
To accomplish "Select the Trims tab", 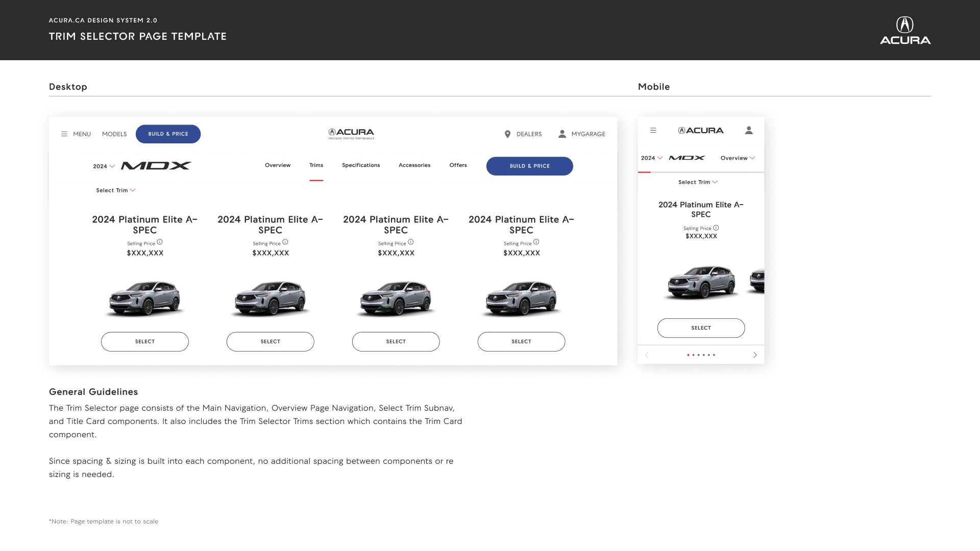I will (x=316, y=165).
